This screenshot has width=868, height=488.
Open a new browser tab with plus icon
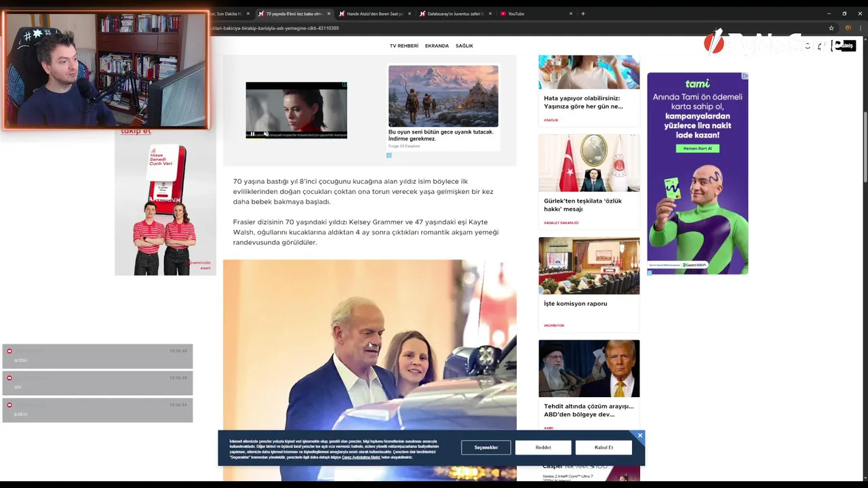point(583,14)
